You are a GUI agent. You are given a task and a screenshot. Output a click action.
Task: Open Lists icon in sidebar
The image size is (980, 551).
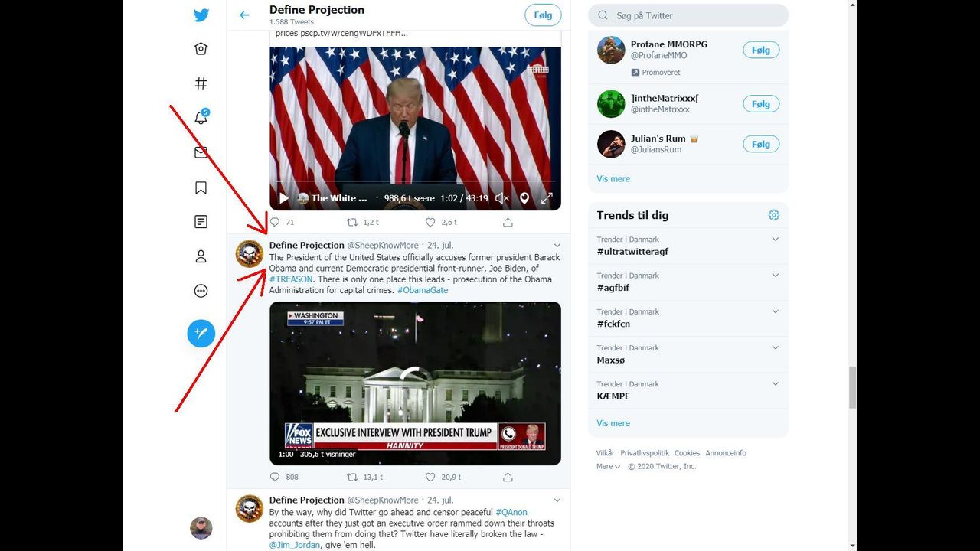coord(201,222)
